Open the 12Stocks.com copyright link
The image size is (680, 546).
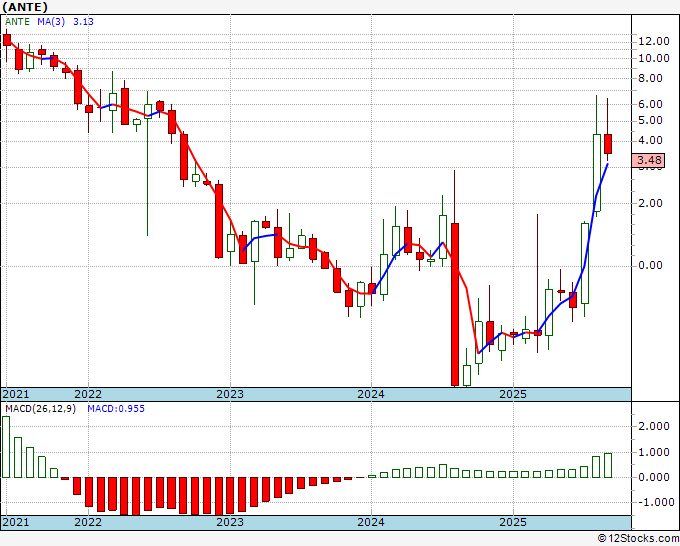638,539
